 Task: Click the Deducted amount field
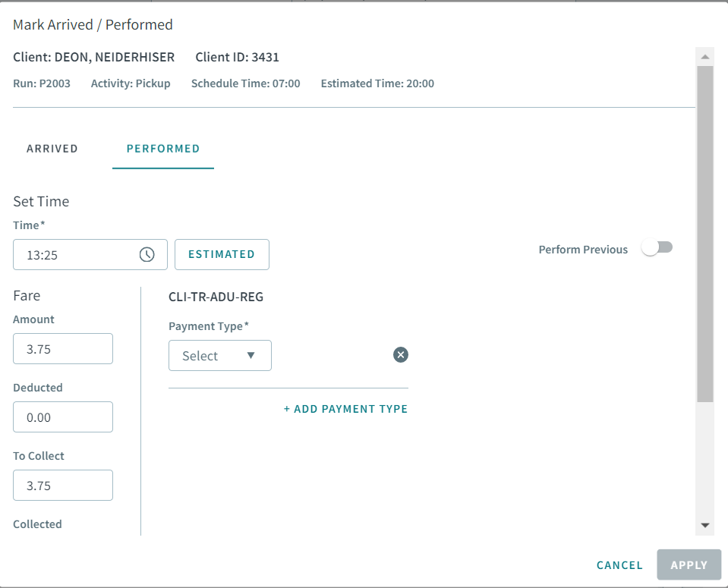click(62, 417)
